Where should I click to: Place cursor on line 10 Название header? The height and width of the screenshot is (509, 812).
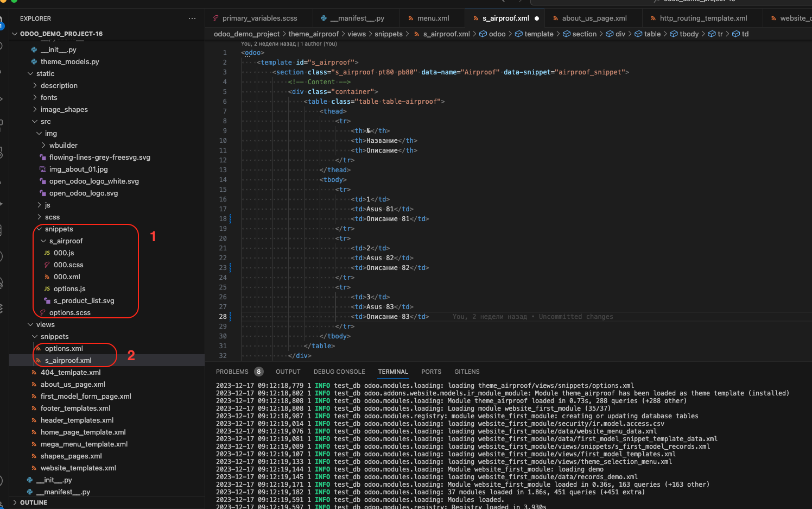point(382,141)
